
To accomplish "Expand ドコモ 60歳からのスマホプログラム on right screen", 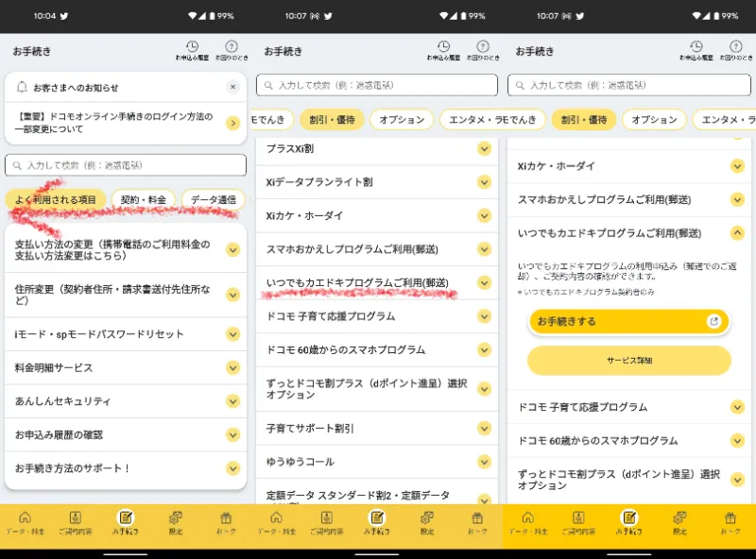I will (629, 440).
